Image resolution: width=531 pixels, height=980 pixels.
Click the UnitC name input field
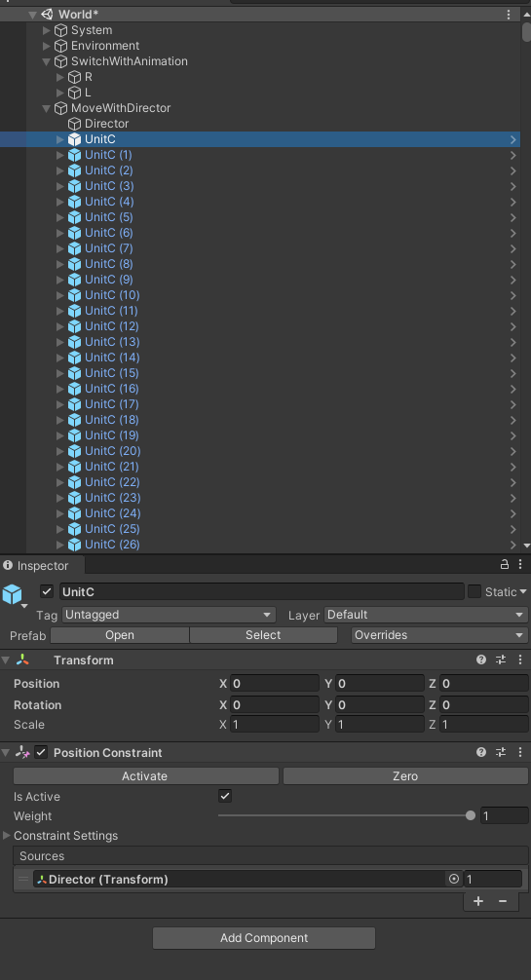point(262,592)
